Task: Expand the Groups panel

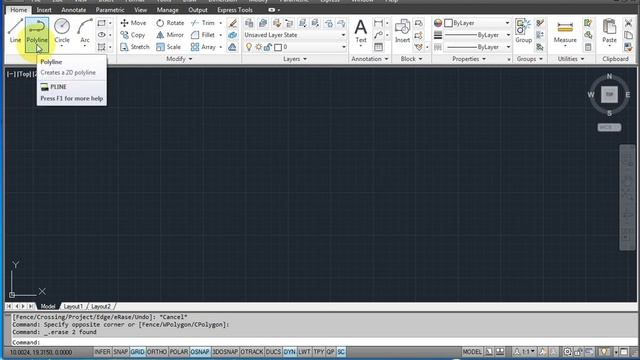Action: pyautogui.click(x=530, y=59)
